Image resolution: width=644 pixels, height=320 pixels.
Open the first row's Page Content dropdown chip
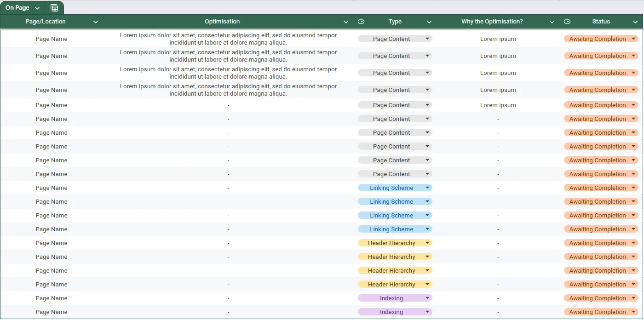pyautogui.click(x=395, y=39)
